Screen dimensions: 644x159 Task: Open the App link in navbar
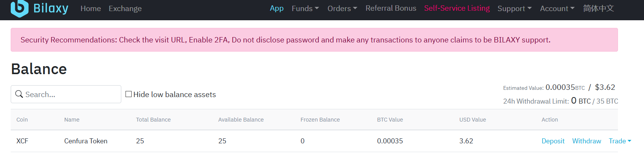click(277, 8)
